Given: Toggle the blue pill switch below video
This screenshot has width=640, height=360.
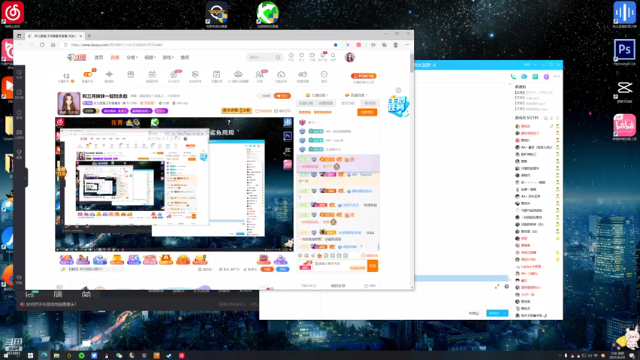Looking at the screenshot, I should pos(282,269).
